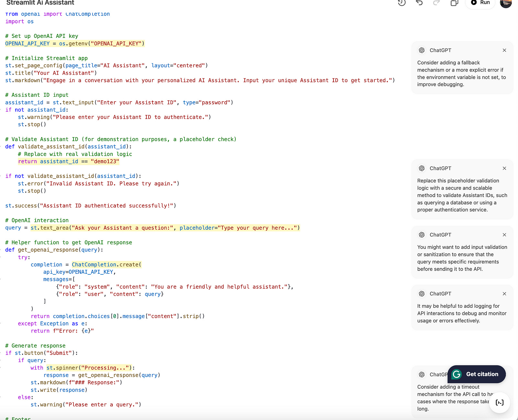Click highlighted ChatCompletion.create call
518x420 pixels.
point(107,265)
